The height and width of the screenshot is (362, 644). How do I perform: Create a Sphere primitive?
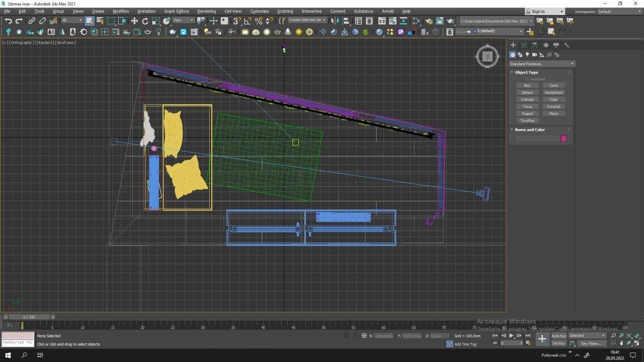point(527,93)
